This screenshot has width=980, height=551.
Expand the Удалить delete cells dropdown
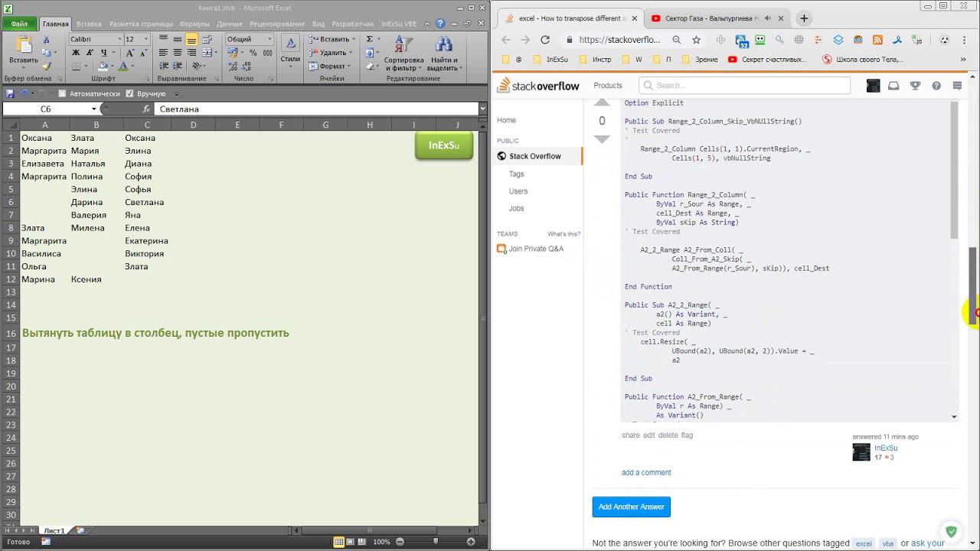351,53
